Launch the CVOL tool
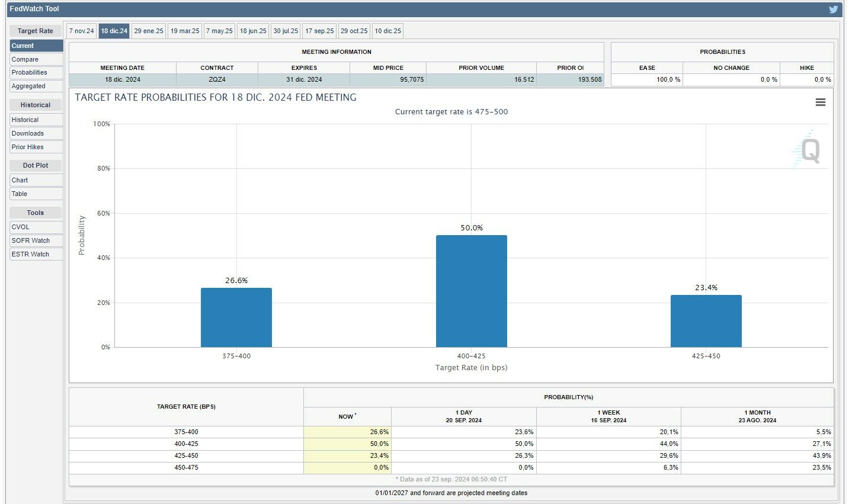This screenshot has height=504, width=849. click(x=20, y=227)
